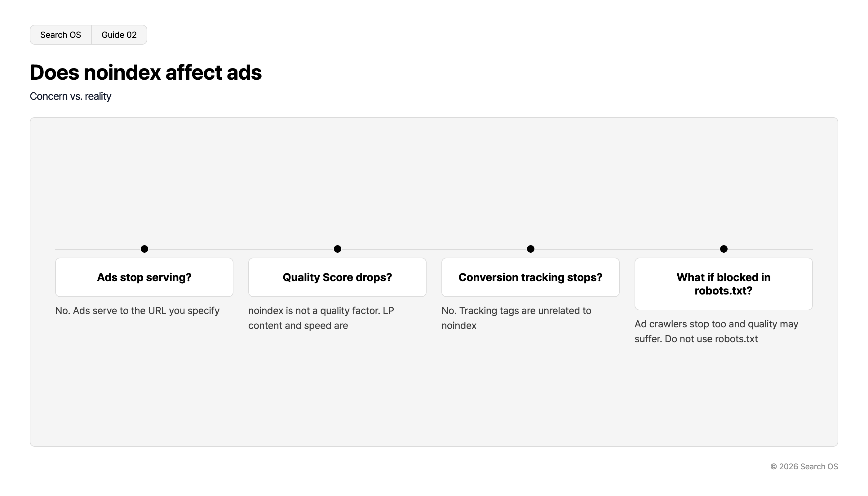Click the © 2026 Search OS footer

tap(804, 466)
